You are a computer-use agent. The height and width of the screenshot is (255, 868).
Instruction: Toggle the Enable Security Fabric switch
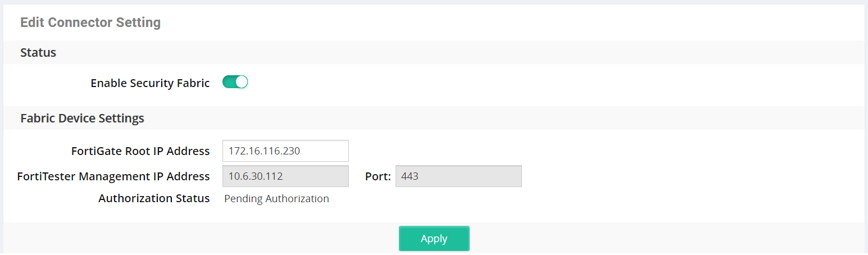(x=235, y=83)
